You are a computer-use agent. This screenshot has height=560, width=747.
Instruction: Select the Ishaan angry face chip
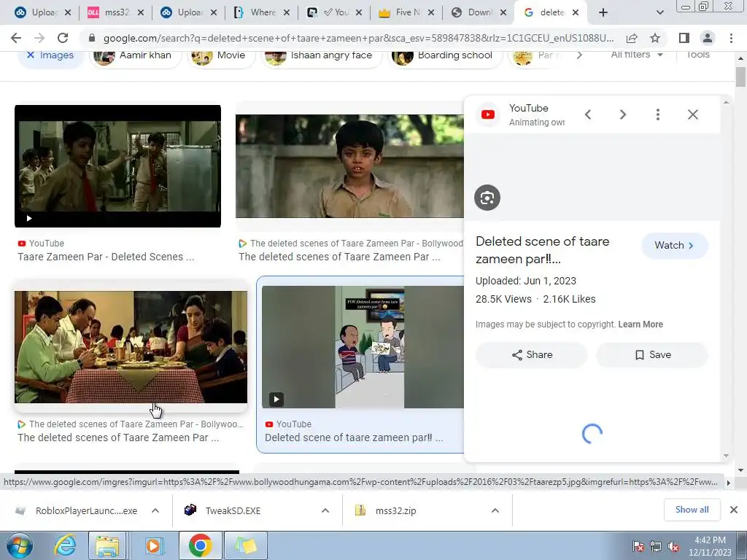pyautogui.click(x=322, y=55)
